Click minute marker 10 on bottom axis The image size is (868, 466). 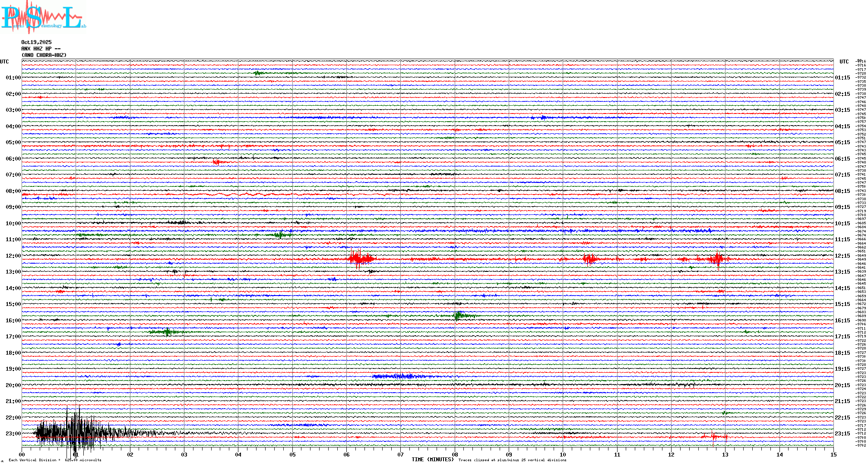click(x=563, y=454)
